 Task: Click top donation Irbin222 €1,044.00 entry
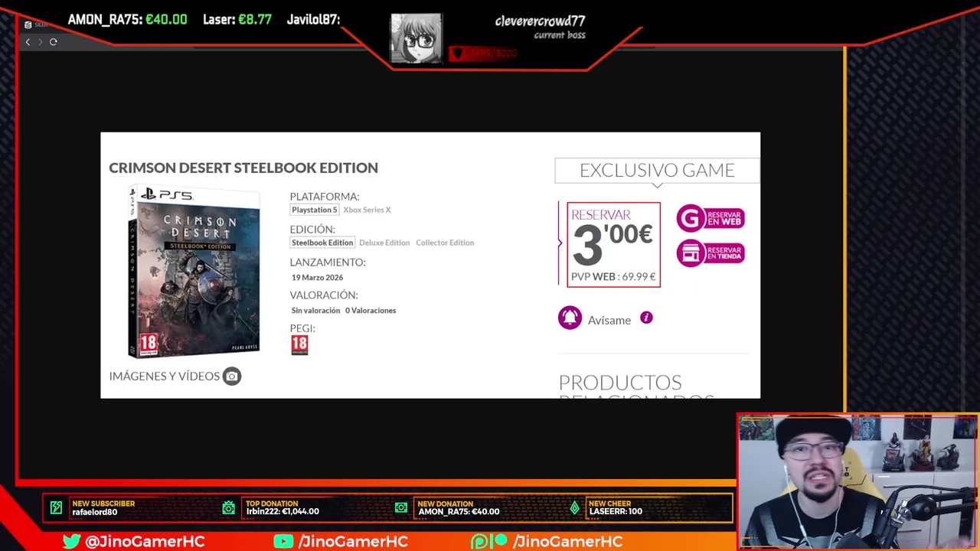pyautogui.click(x=283, y=507)
